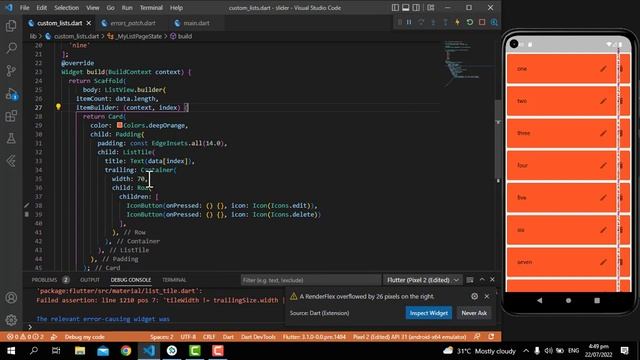Open the Edit menu
The width and height of the screenshot is (640, 360).
pyautogui.click(x=42, y=8)
